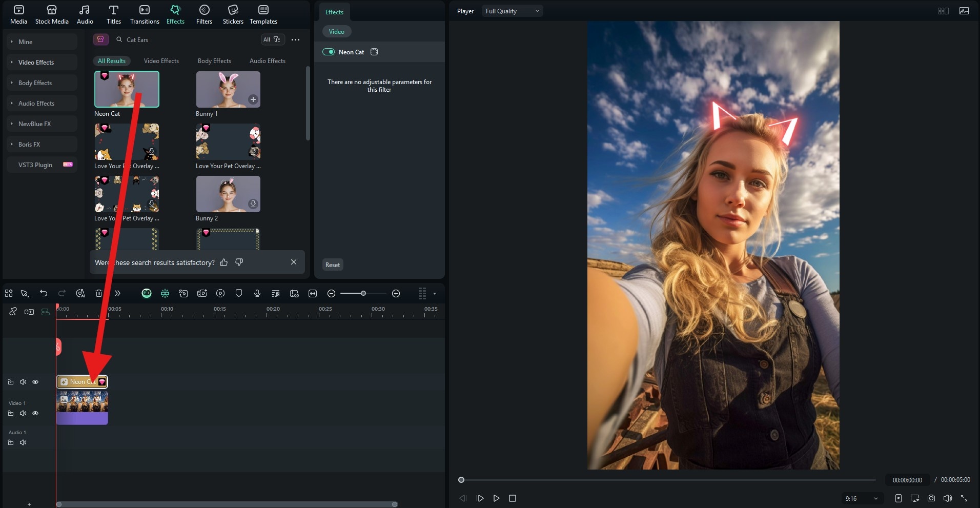Click the Redo arrow in timeline toolbar
Image resolution: width=980 pixels, height=508 pixels.
pyautogui.click(x=62, y=293)
